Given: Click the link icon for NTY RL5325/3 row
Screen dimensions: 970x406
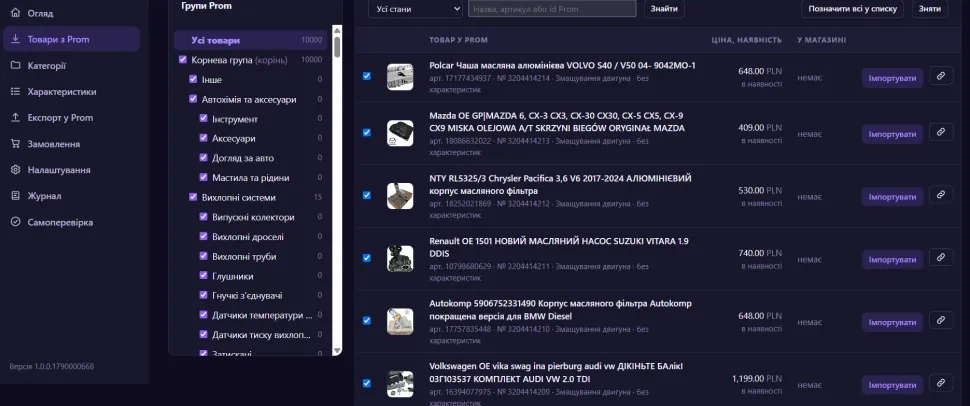Looking at the screenshot, I should 941,194.
